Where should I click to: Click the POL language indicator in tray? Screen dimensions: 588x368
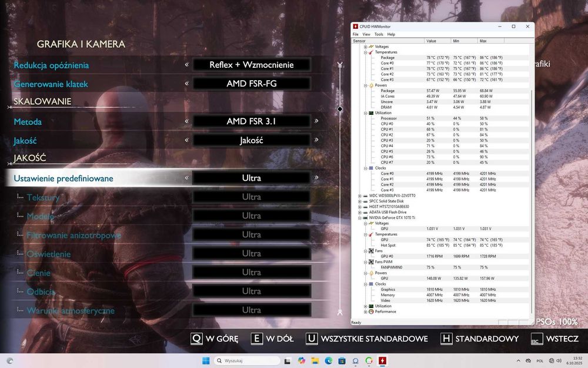point(540,360)
